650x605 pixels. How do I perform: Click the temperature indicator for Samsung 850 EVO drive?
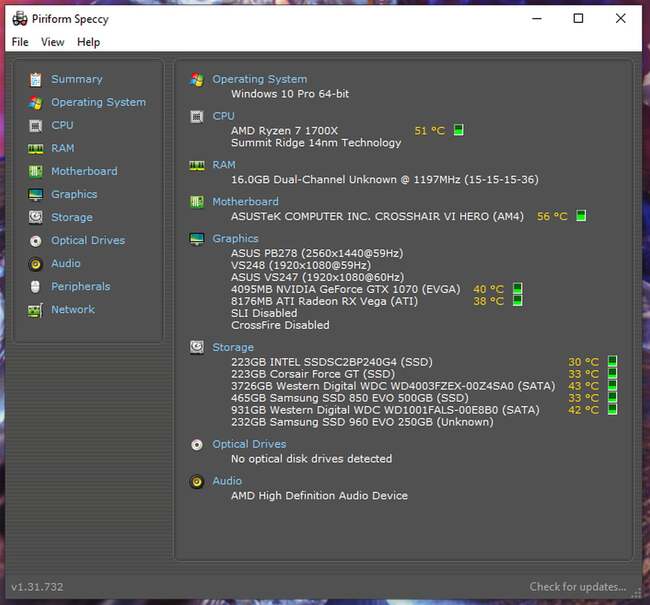(x=612, y=397)
